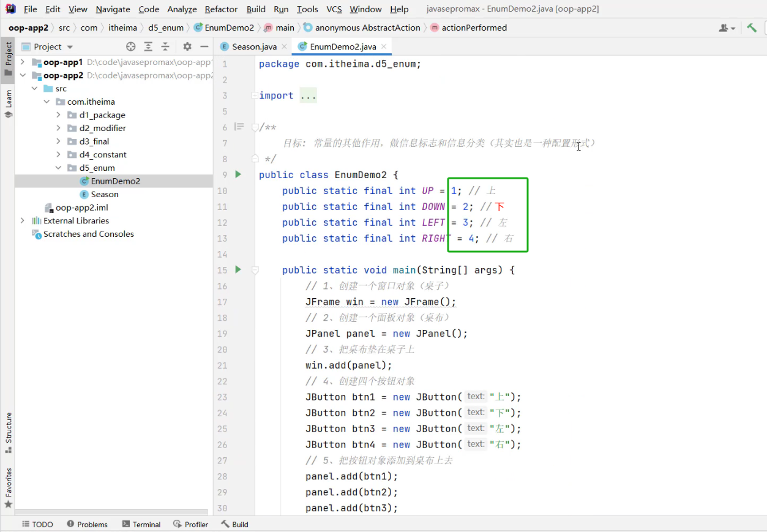Screen dimensions: 767x532
Task: Open the File menu
Action: click(x=31, y=9)
